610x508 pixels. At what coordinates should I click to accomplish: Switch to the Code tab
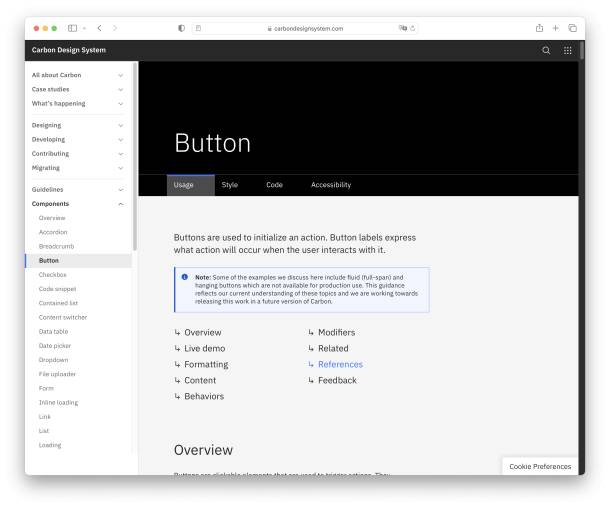coord(274,185)
